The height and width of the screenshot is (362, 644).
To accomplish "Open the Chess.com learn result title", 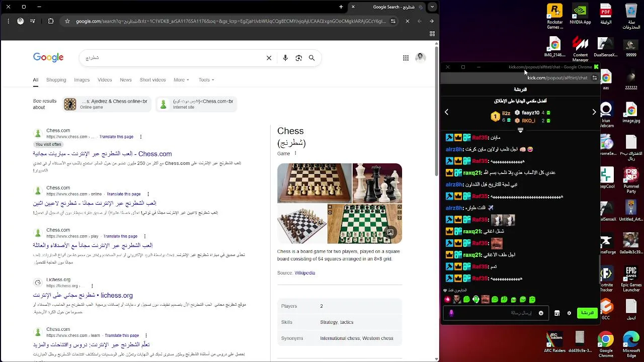I will coord(91,345).
